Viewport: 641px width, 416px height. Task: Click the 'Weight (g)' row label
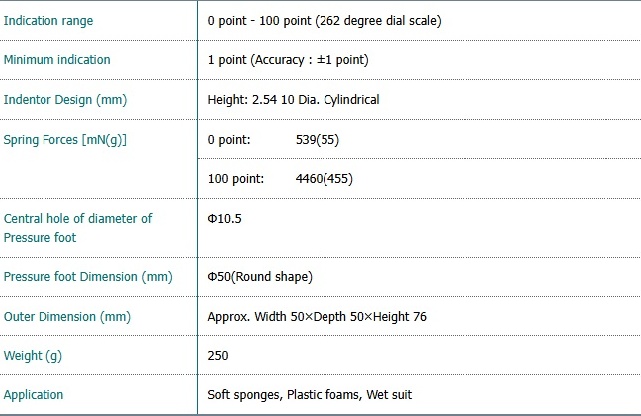(x=33, y=356)
